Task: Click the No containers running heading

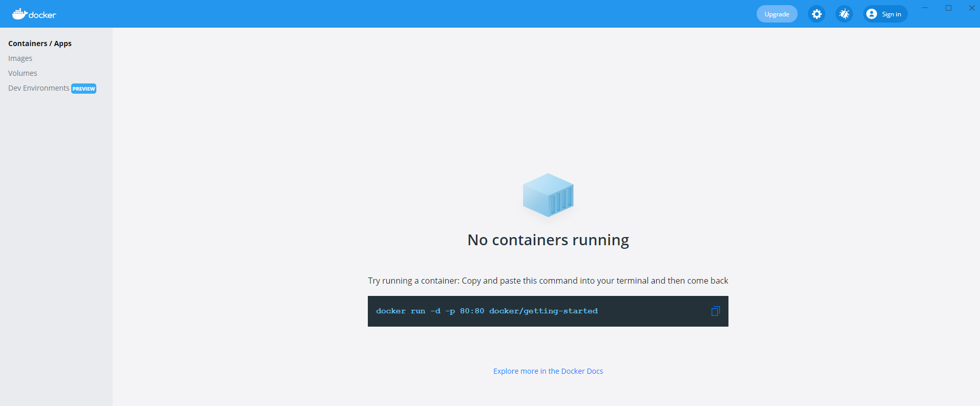Action: (x=548, y=240)
